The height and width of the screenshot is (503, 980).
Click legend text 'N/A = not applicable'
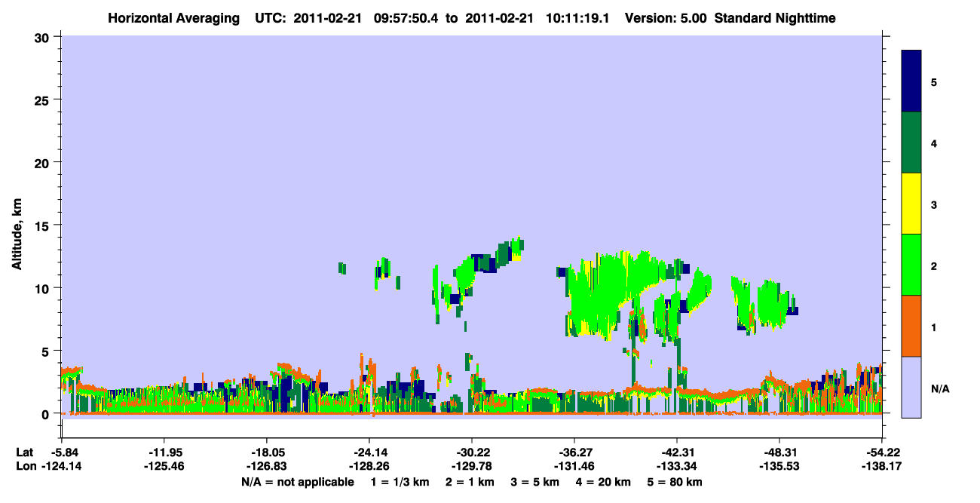click(x=298, y=482)
